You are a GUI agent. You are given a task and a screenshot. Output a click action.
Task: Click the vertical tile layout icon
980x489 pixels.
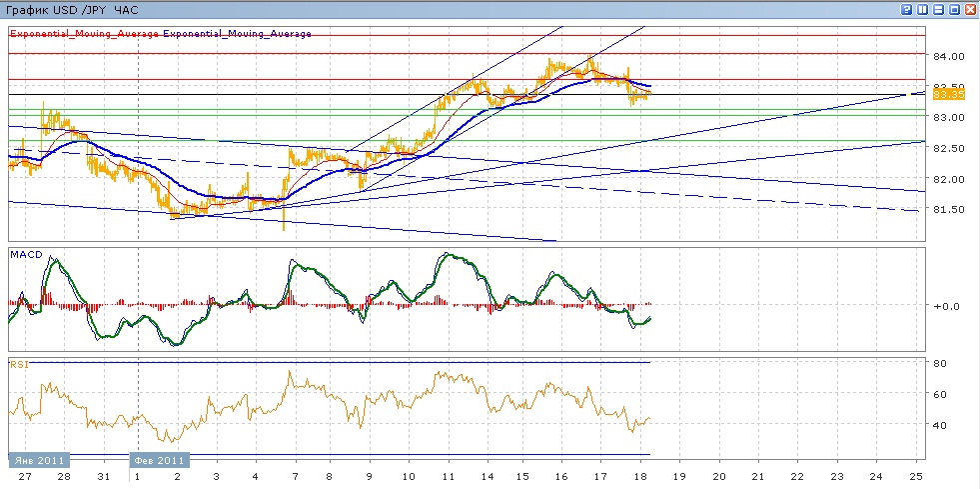tap(922, 10)
